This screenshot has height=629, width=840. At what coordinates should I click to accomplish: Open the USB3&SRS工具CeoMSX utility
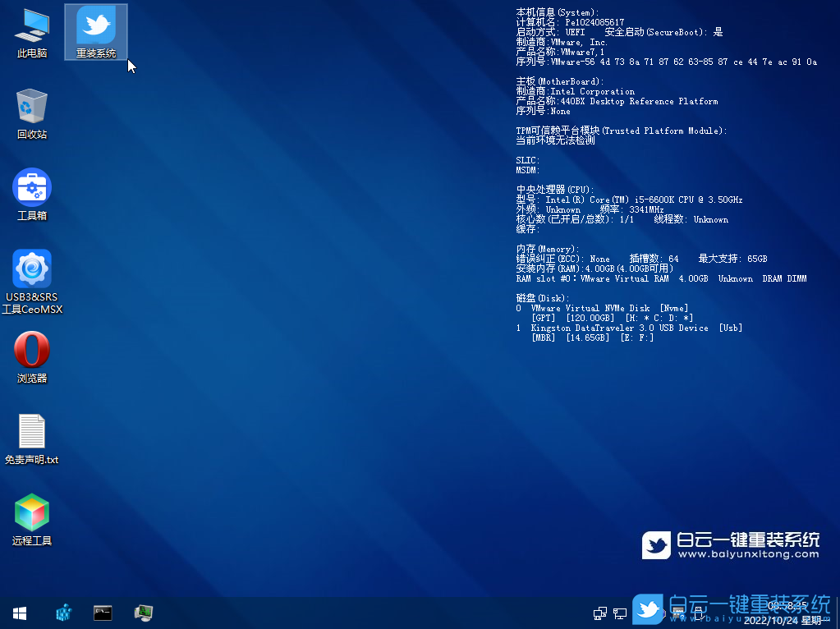coord(31,269)
